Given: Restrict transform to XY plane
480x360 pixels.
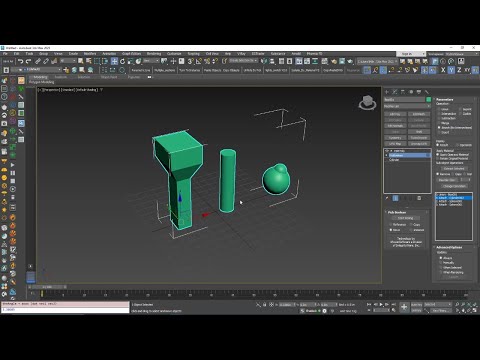Looking at the screenshot, I should point(467,70).
